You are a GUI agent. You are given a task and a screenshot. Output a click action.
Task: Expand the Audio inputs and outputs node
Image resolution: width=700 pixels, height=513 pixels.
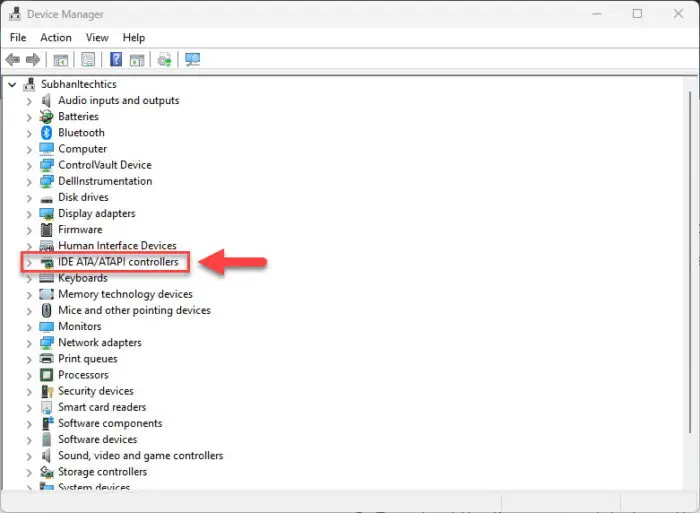tap(29, 101)
